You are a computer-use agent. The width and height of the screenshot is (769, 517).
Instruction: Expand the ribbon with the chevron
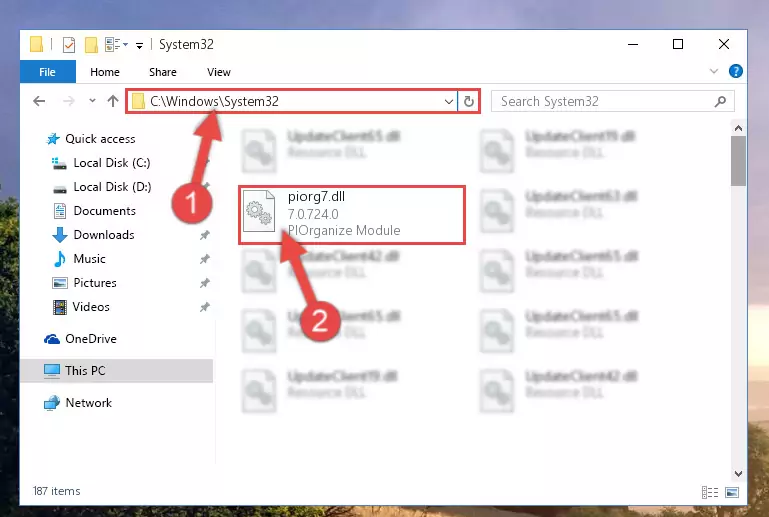[x=714, y=72]
